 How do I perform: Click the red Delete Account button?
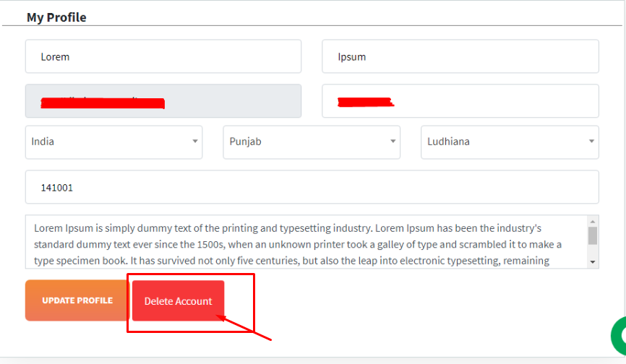(178, 301)
